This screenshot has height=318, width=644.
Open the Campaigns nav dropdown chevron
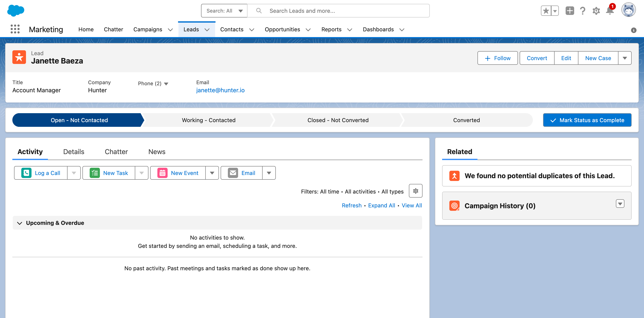(x=170, y=30)
